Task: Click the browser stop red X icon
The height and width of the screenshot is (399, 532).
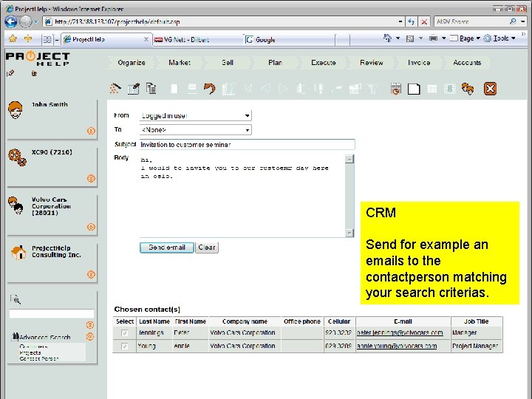Action: (424, 21)
